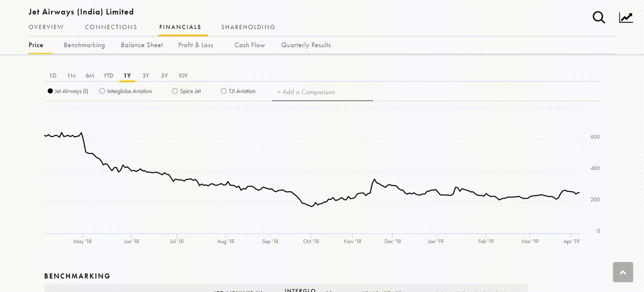Select the YTD time range
Screen dimensions: 644x292
(108, 76)
